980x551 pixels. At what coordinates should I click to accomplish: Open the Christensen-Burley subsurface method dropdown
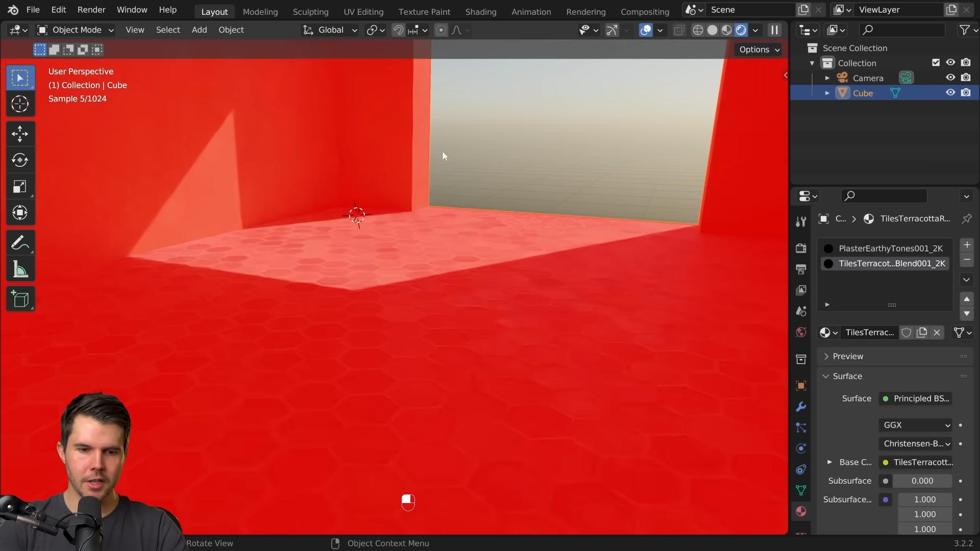coord(916,444)
